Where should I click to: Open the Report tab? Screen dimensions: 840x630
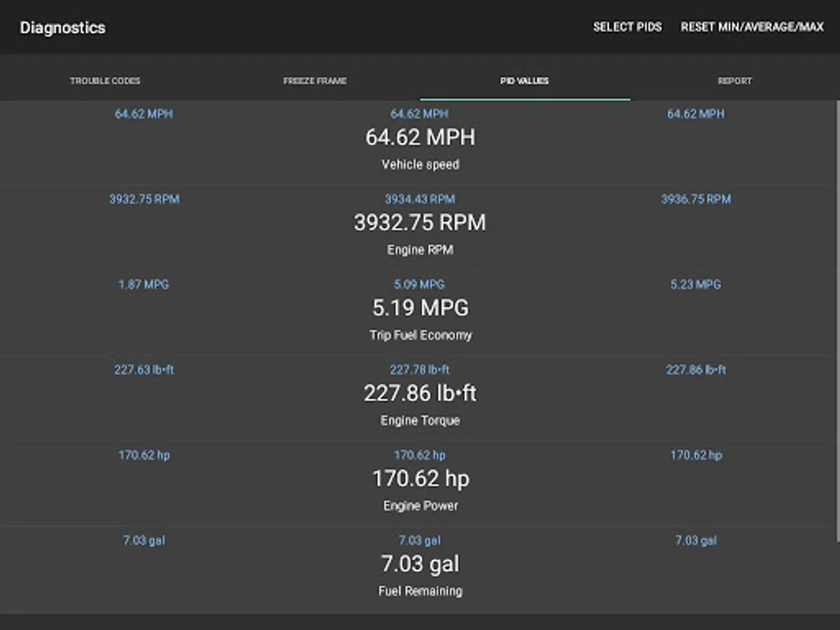coord(734,81)
